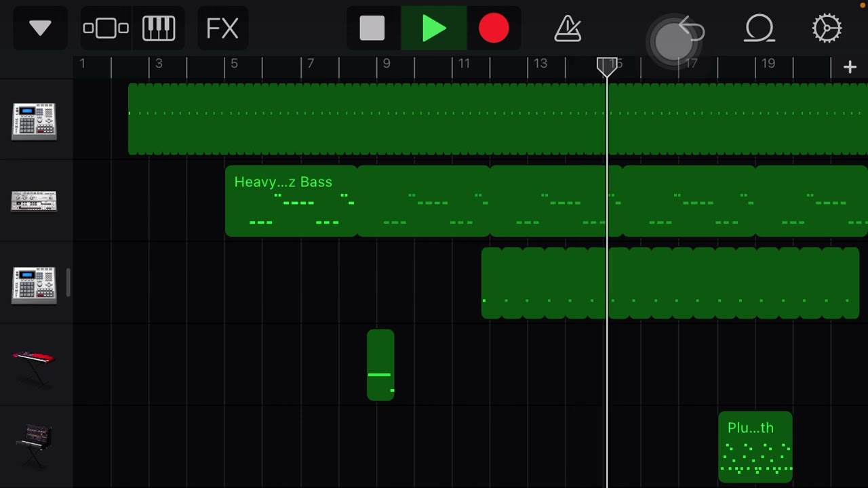Tap bar 11 on the ruler
The image size is (868, 488).
(464, 64)
